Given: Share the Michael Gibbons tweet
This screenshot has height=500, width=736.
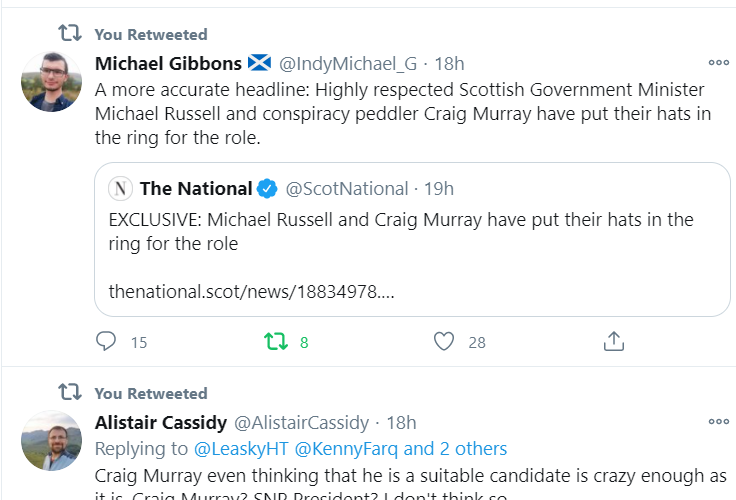Looking at the screenshot, I should click(614, 342).
